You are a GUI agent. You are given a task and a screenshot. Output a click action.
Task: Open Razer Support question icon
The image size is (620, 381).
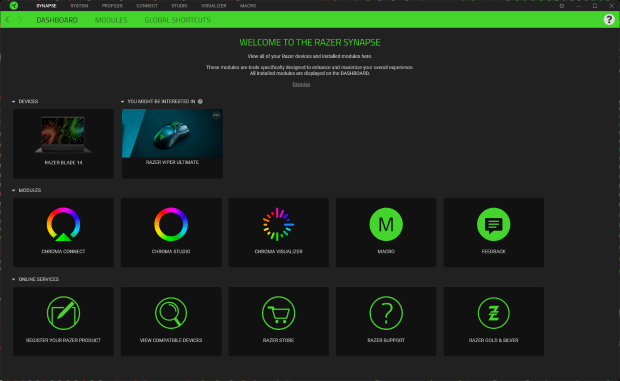[386, 313]
